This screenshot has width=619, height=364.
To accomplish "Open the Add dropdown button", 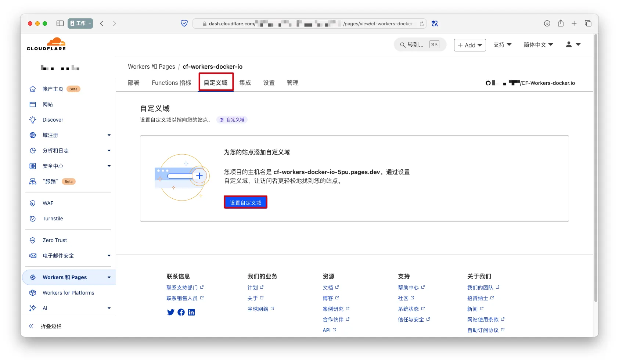I will pos(470,45).
